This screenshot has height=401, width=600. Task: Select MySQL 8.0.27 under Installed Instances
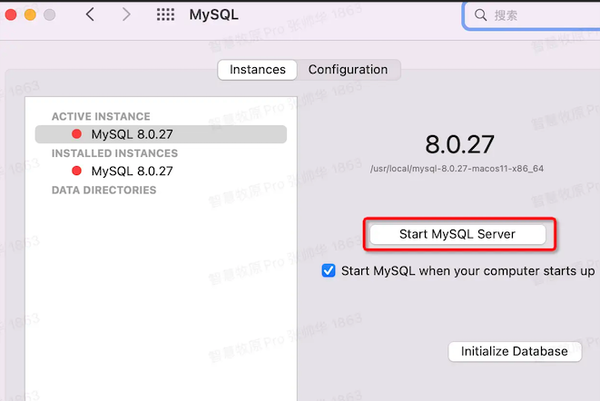[x=132, y=171]
